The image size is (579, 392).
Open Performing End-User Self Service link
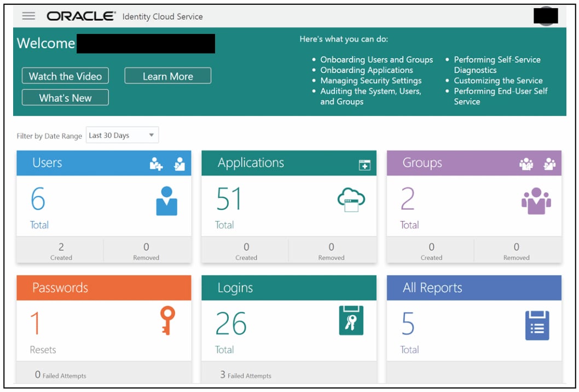click(x=501, y=96)
